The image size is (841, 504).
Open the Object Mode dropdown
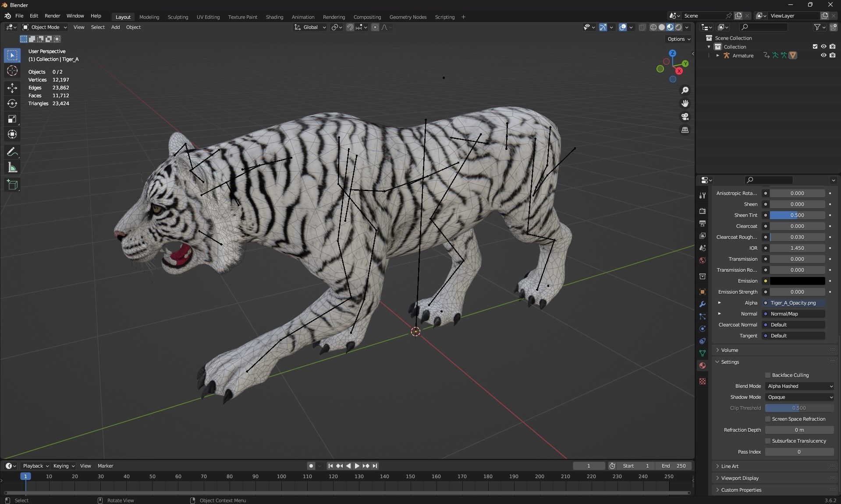[x=45, y=27]
